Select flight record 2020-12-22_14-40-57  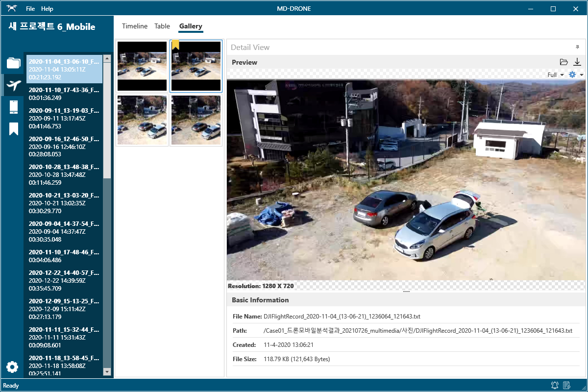pyautogui.click(x=64, y=281)
